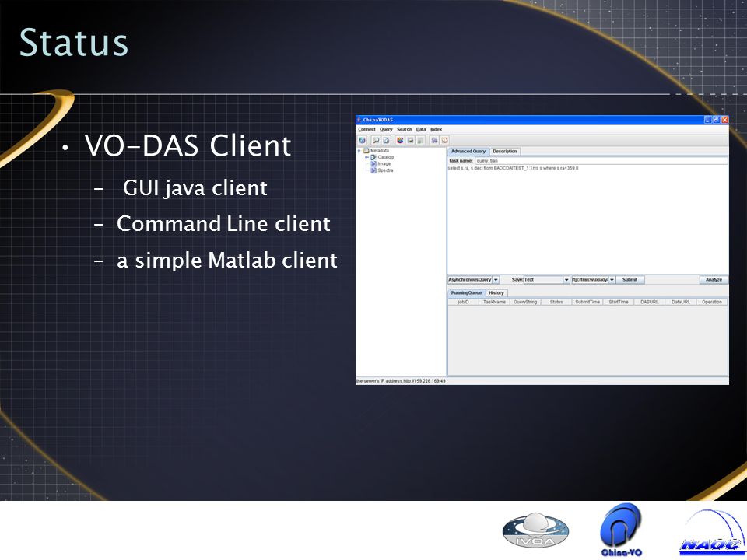Viewport: 747px width, 560px height.
Task: Switch to the Advanced Query tab
Action: [x=468, y=152]
